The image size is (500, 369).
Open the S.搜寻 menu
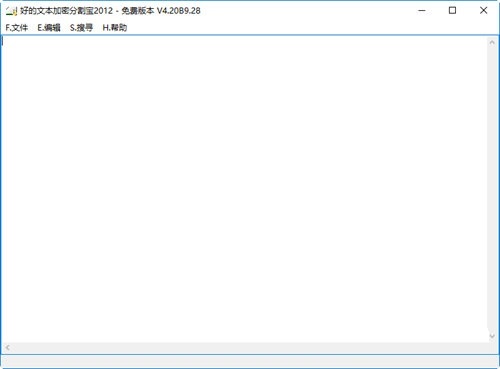coord(81,28)
